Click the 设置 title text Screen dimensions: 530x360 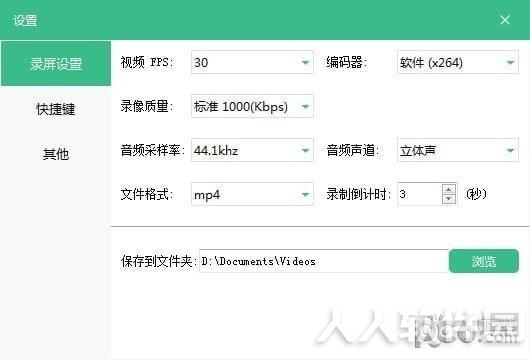(25, 20)
